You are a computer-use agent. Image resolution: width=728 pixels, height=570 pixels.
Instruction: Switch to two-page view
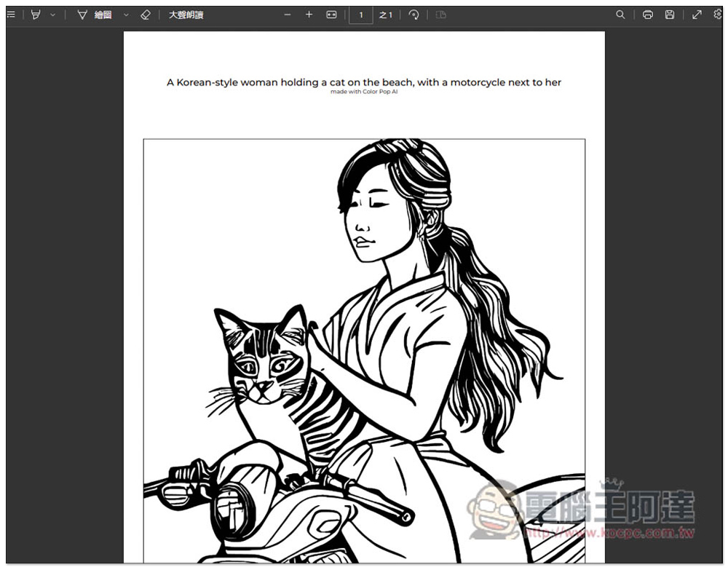pos(441,15)
